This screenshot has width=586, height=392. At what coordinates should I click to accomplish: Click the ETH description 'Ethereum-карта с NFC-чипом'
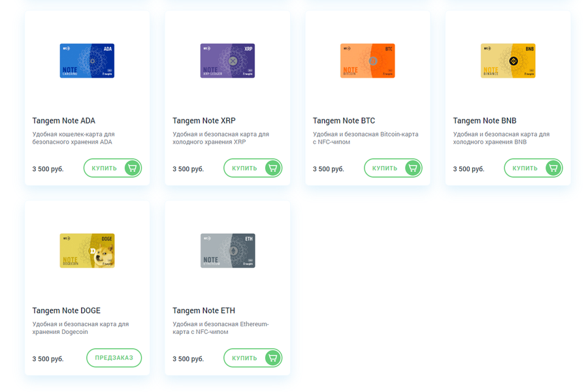pyautogui.click(x=221, y=328)
